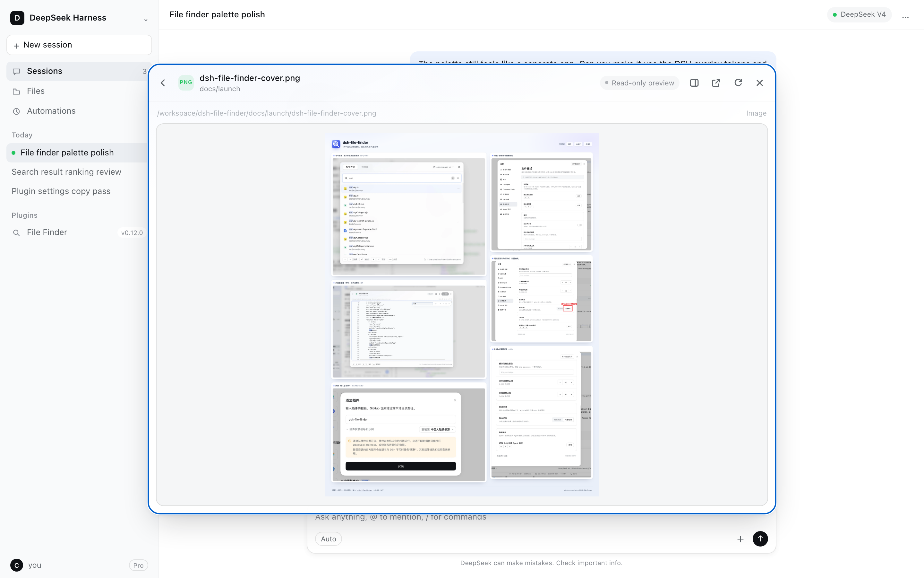Open the Sessions section in sidebar
Image resolution: width=924 pixels, height=578 pixels.
[79, 71]
